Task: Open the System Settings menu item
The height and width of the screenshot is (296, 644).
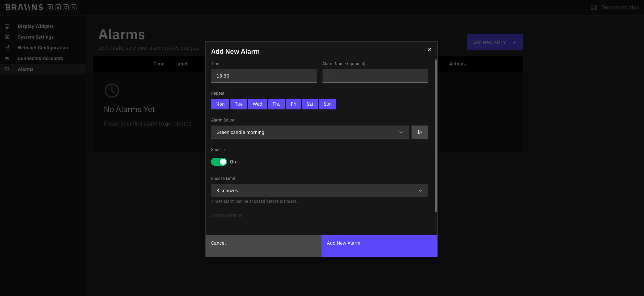Action: point(36,37)
